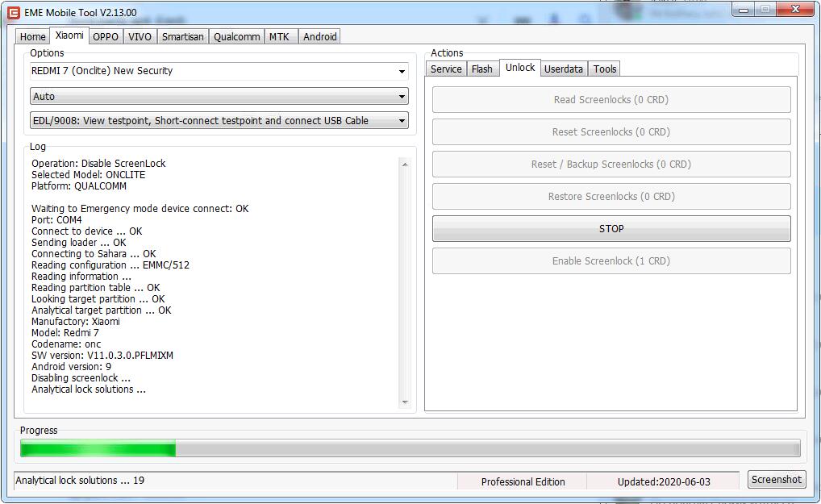The image size is (821, 504).
Task: Stop the running operation with STOP
Action: (x=611, y=229)
